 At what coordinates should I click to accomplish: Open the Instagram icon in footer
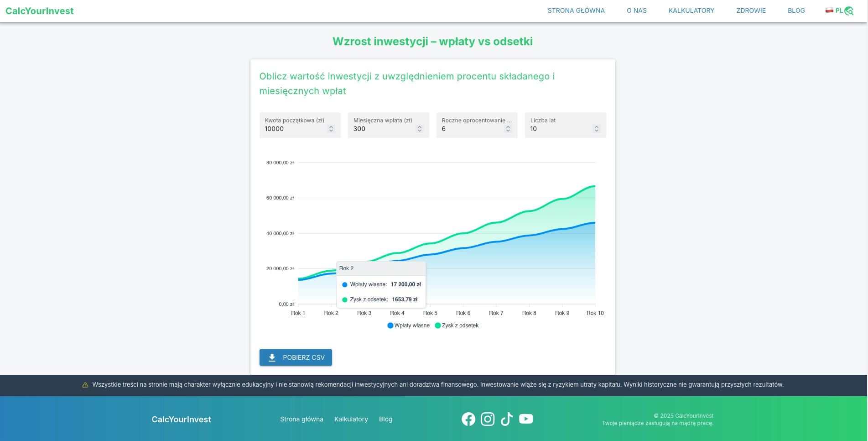coord(488,419)
